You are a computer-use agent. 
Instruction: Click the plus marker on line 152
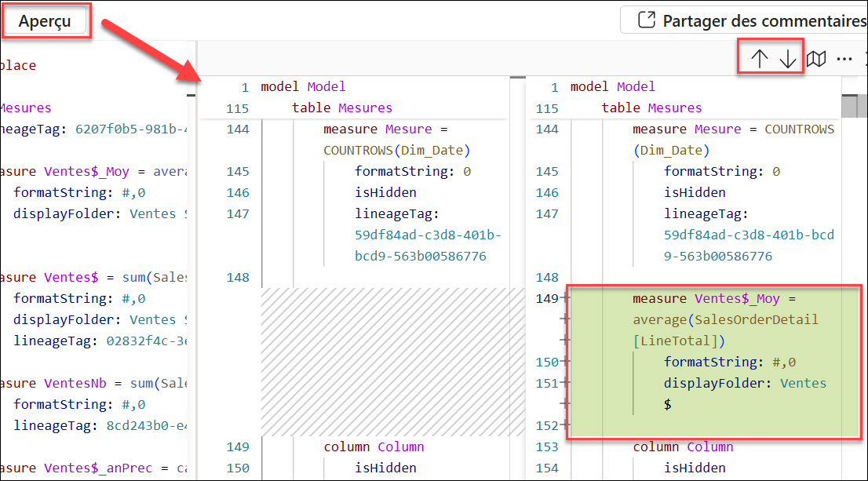[564, 426]
